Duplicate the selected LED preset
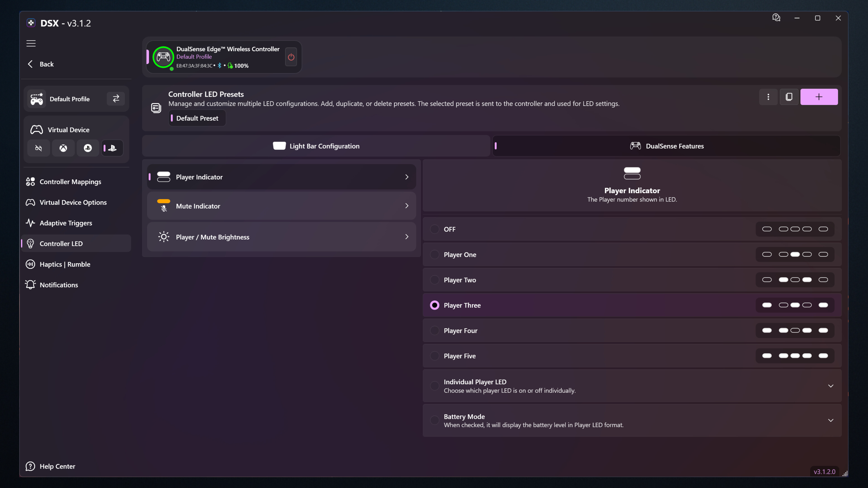This screenshot has width=868, height=488. pyautogui.click(x=789, y=97)
